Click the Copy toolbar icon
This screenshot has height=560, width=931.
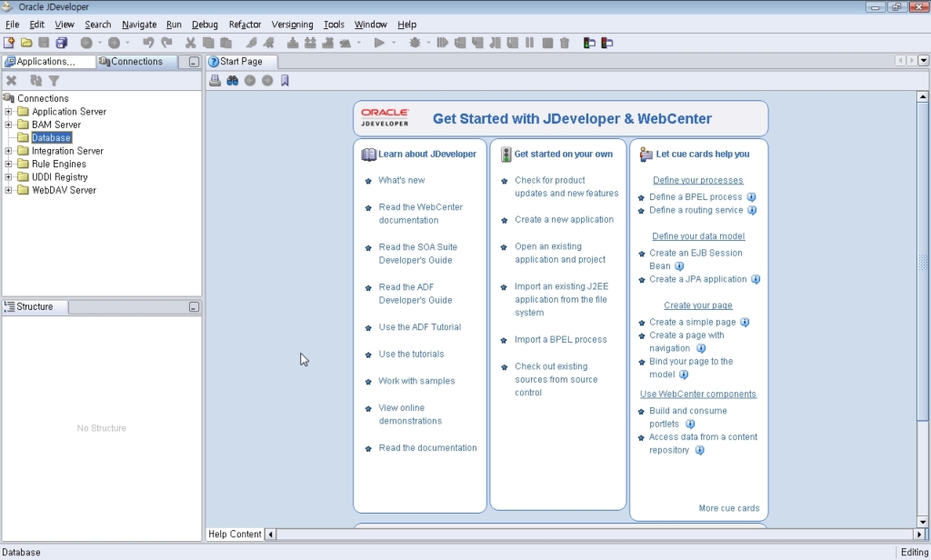click(208, 43)
